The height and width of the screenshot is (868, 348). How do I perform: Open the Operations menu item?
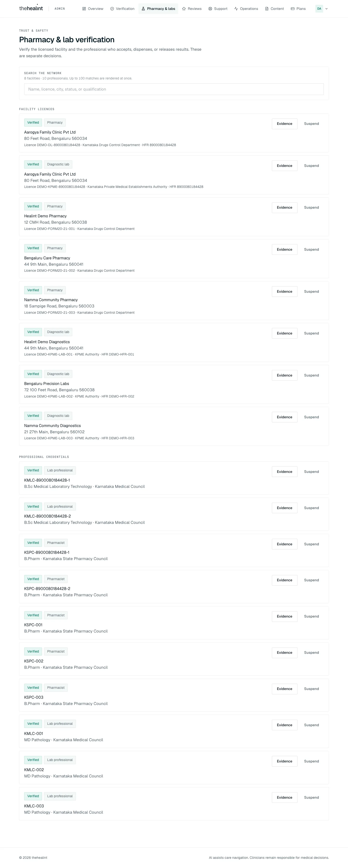tap(246, 9)
